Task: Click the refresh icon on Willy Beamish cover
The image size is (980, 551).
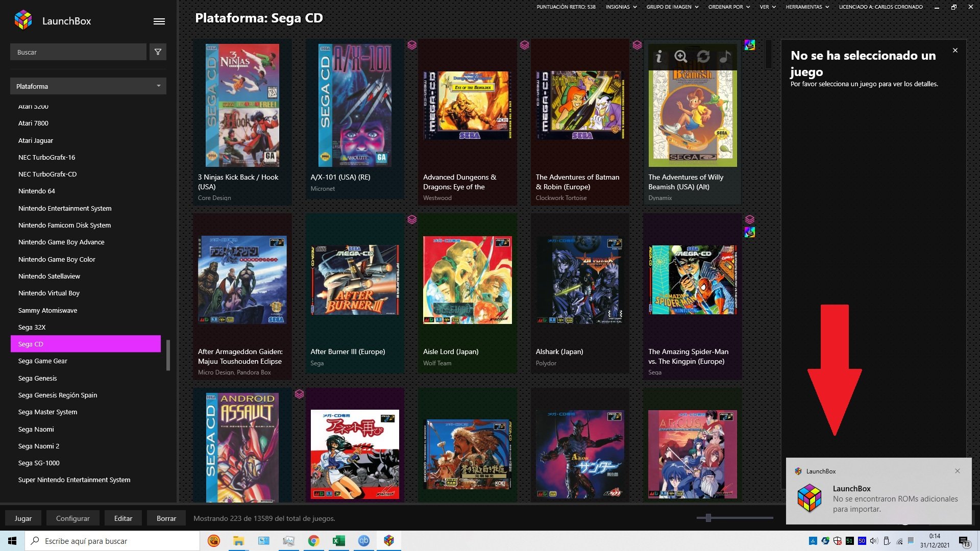Action: 703,57
